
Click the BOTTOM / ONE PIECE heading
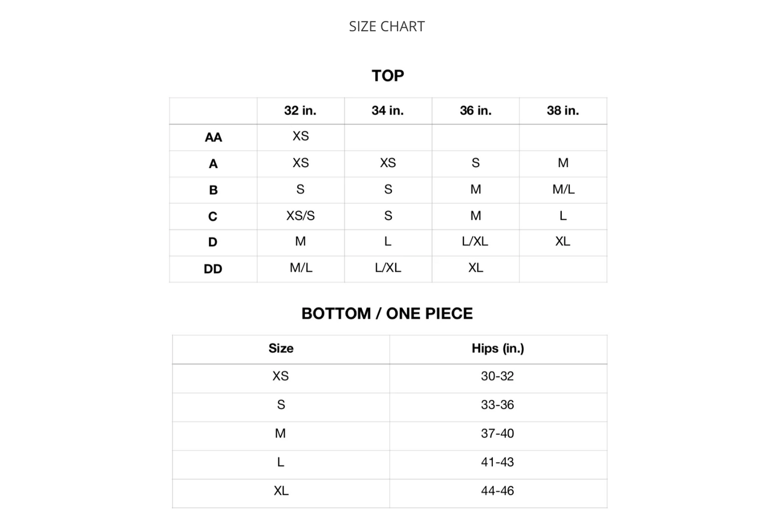387,314
